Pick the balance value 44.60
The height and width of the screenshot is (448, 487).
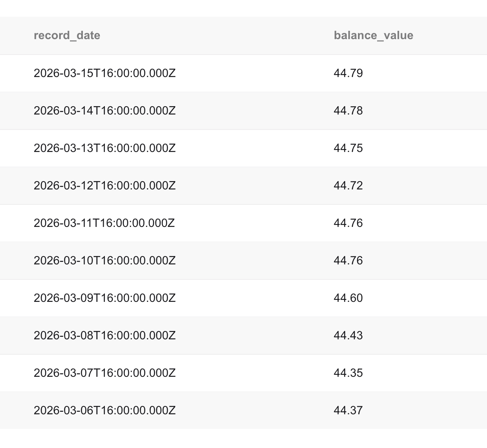[348, 298]
